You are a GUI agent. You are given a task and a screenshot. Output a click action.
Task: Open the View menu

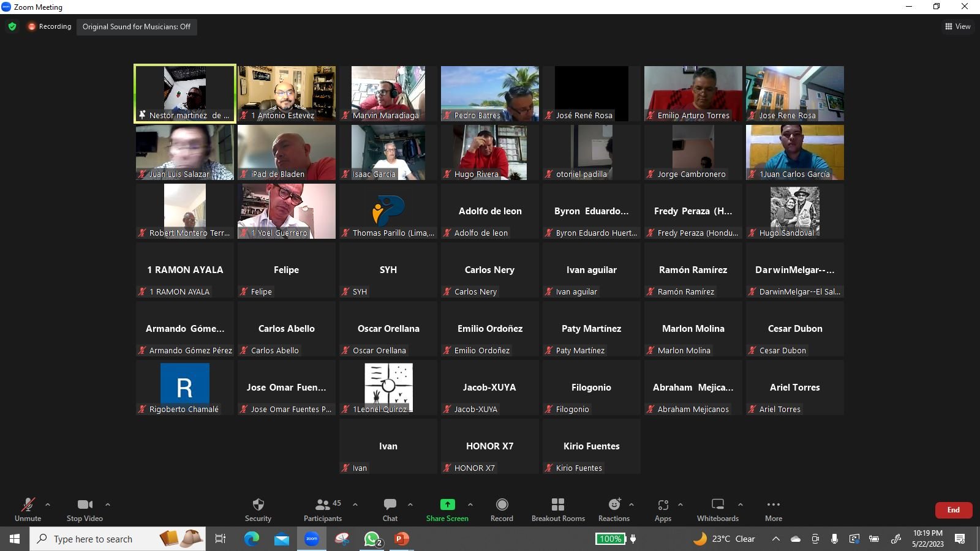[957, 26]
